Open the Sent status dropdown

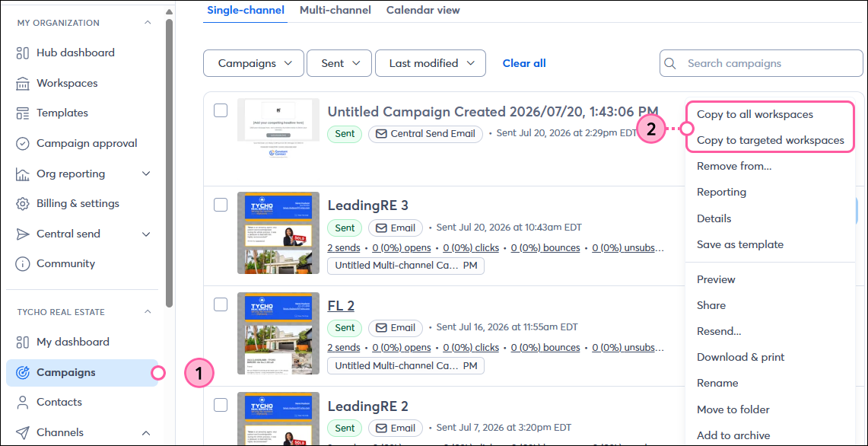coord(340,63)
